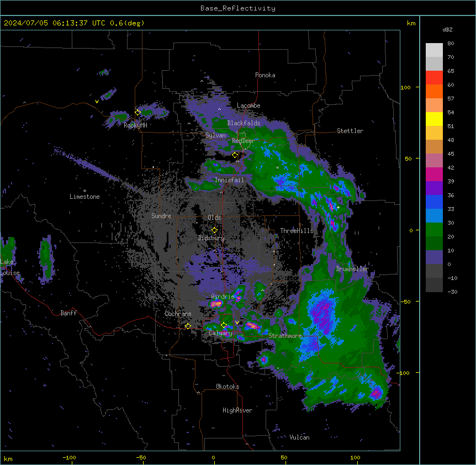
Task: Click the asterisk marker above Limestone label
Action: click(84, 191)
